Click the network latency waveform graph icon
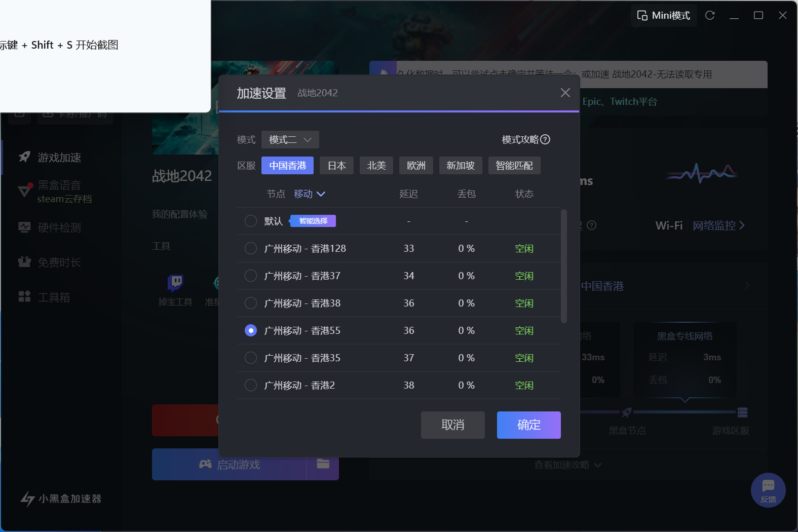The image size is (798, 532). click(701, 174)
